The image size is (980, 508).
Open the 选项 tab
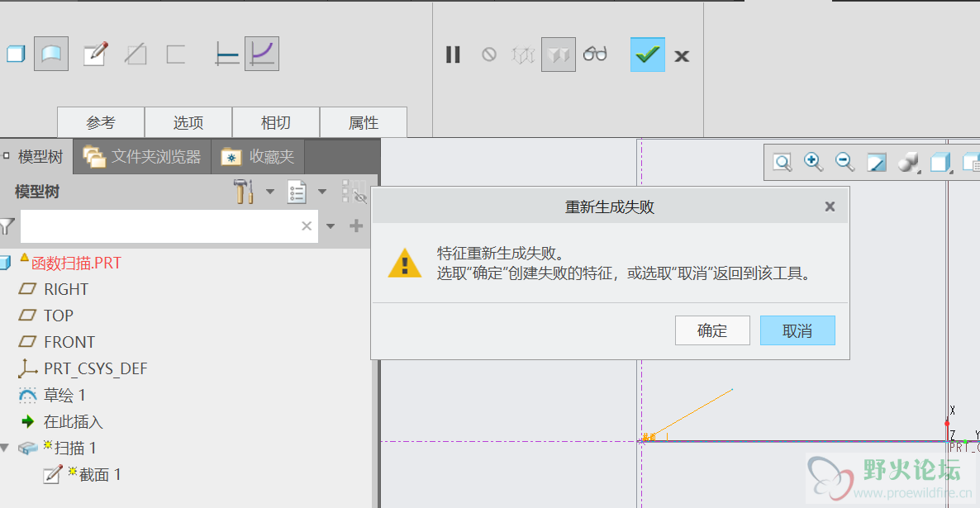(188, 122)
